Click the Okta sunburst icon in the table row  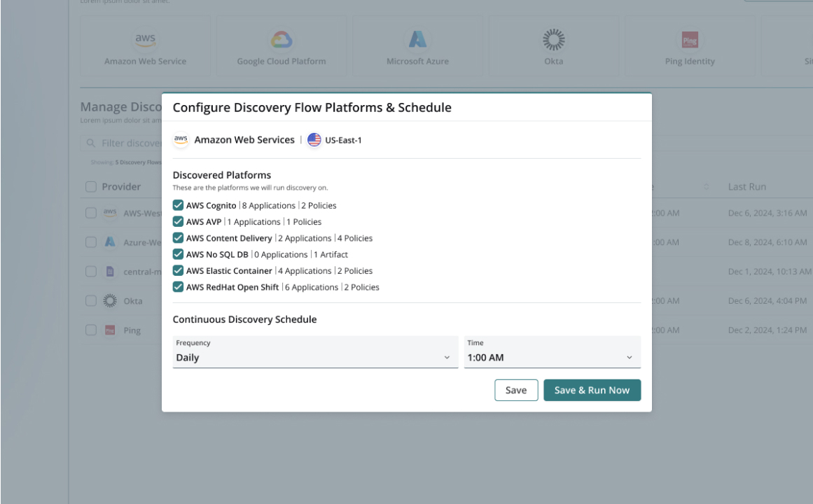[110, 301]
